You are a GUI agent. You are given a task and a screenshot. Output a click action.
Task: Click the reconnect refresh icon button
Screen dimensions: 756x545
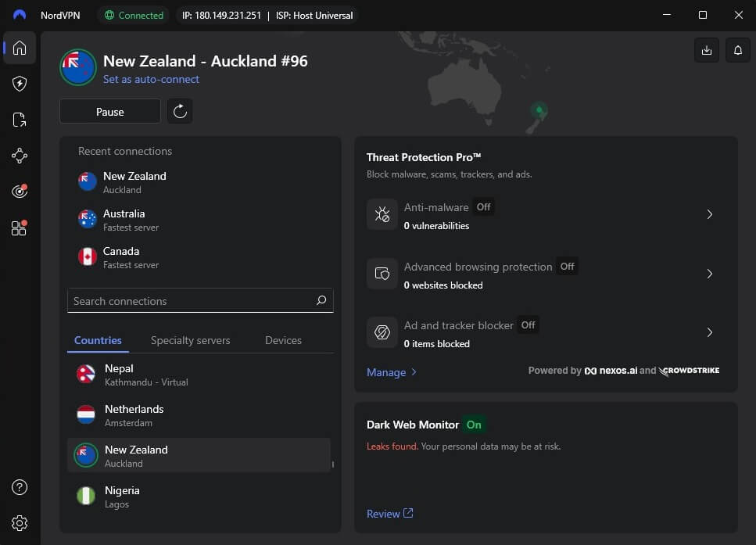click(x=180, y=111)
